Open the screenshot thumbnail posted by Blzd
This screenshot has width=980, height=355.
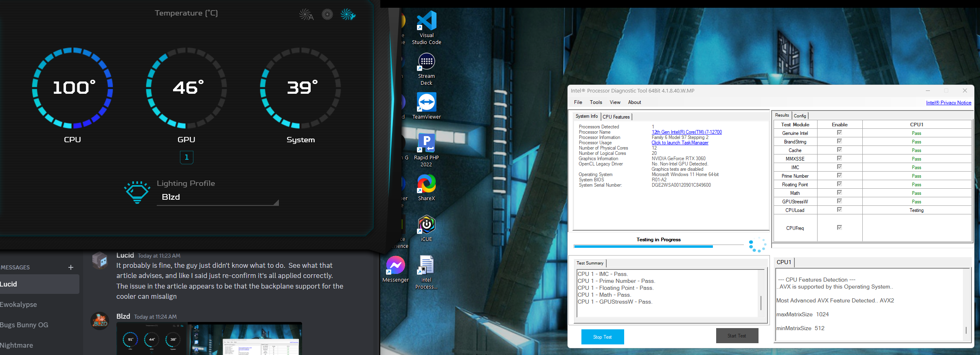[x=209, y=339]
